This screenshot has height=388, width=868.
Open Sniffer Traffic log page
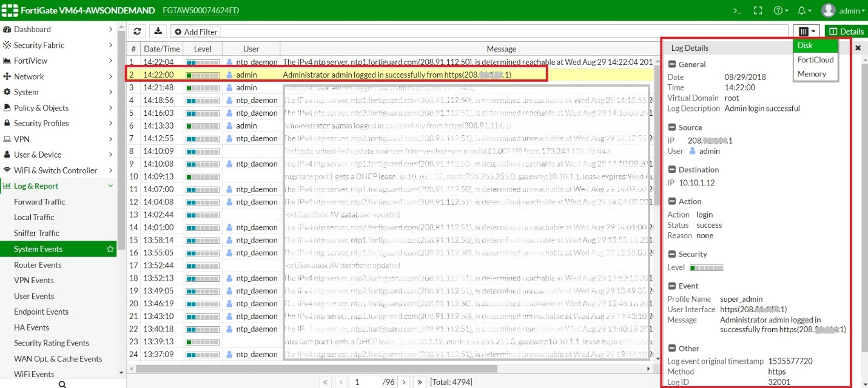(x=36, y=233)
